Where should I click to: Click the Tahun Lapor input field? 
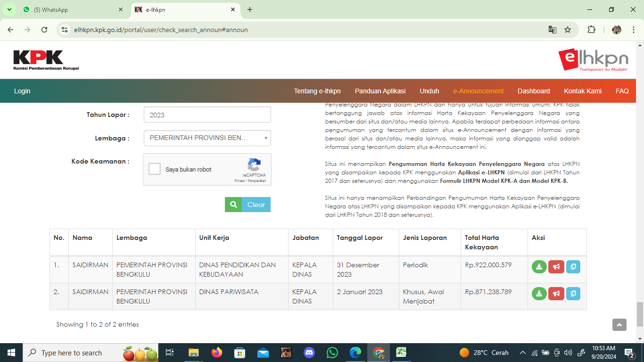(207, 115)
